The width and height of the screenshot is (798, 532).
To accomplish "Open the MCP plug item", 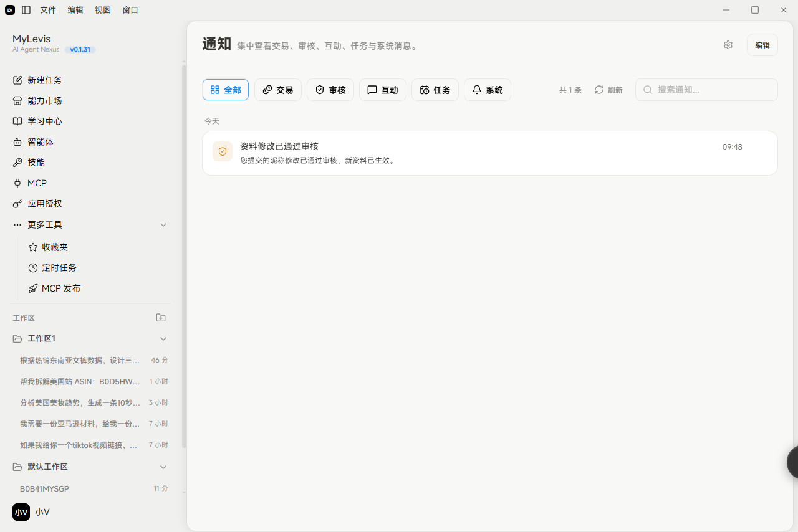I will tap(91, 183).
